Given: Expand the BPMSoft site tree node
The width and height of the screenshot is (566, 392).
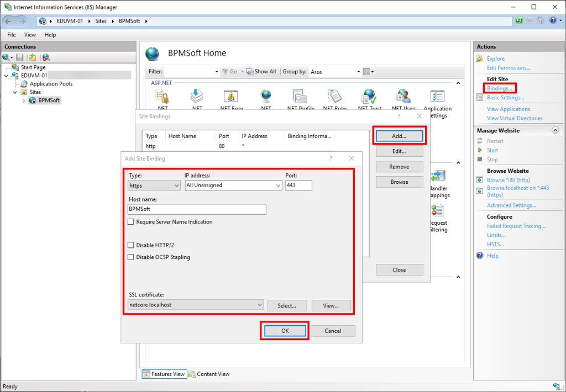Looking at the screenshot, I should [x=24, y=100].
